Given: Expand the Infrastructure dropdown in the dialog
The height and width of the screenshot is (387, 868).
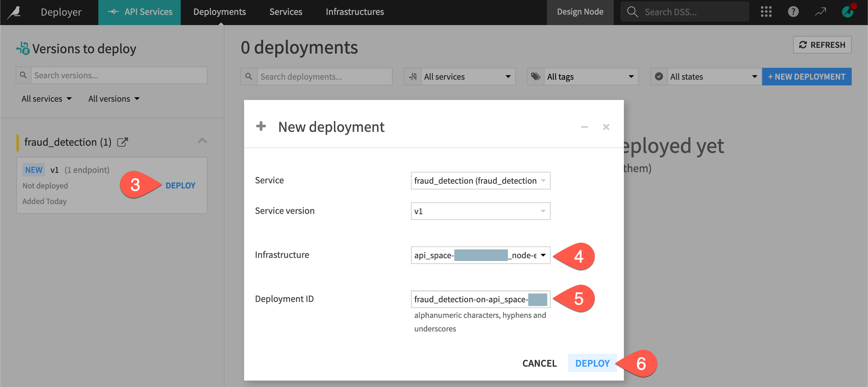Looking at the screenshot, I should click(544, 256).
